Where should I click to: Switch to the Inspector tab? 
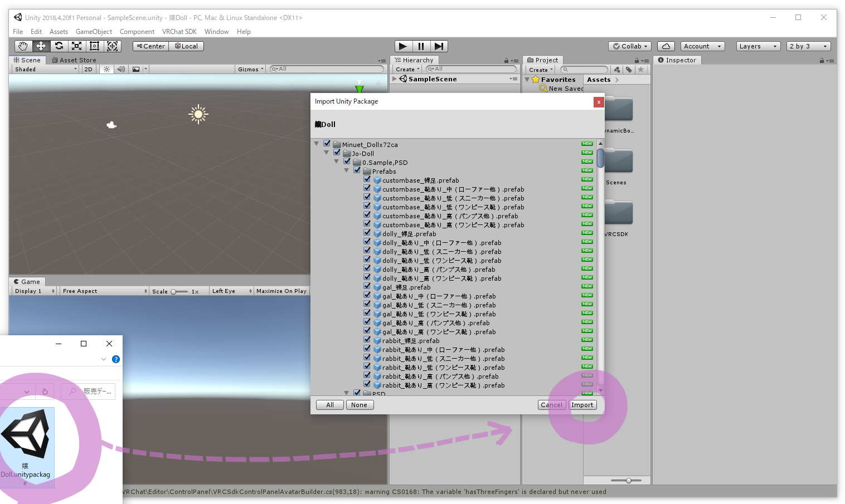[x=677, y=60]
